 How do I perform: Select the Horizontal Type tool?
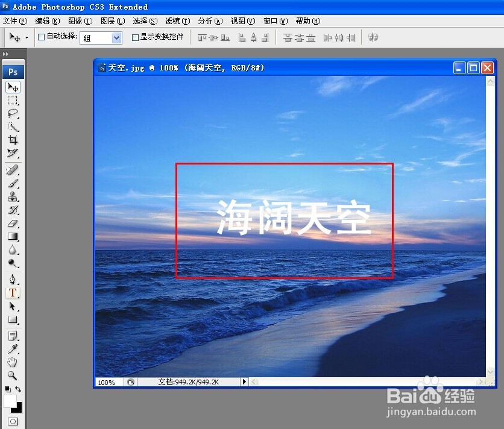point(13,293)
